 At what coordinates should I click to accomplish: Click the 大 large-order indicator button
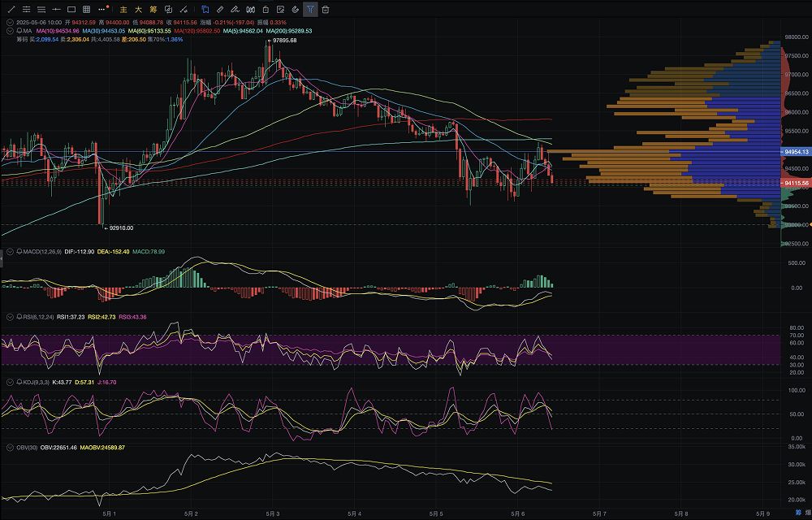pos(139,10)
